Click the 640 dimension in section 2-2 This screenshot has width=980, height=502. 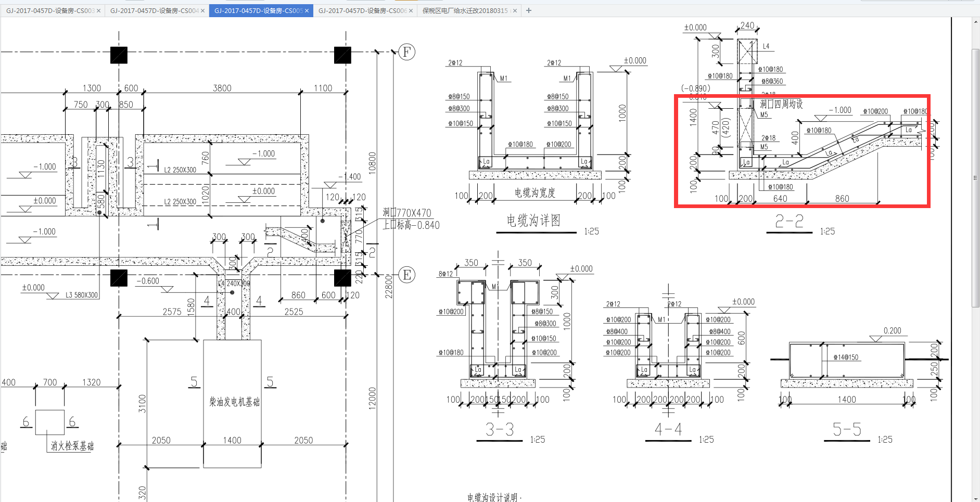click(x=780, y=199)
